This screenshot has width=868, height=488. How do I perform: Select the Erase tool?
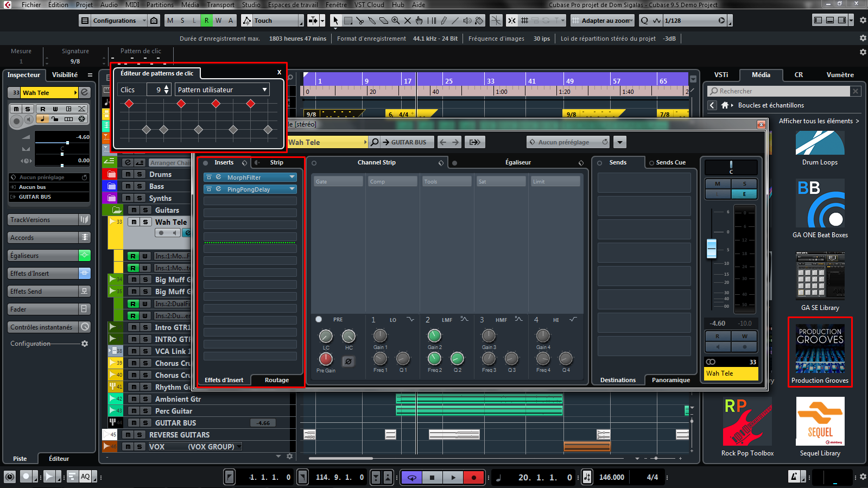(x=384, y=21)
